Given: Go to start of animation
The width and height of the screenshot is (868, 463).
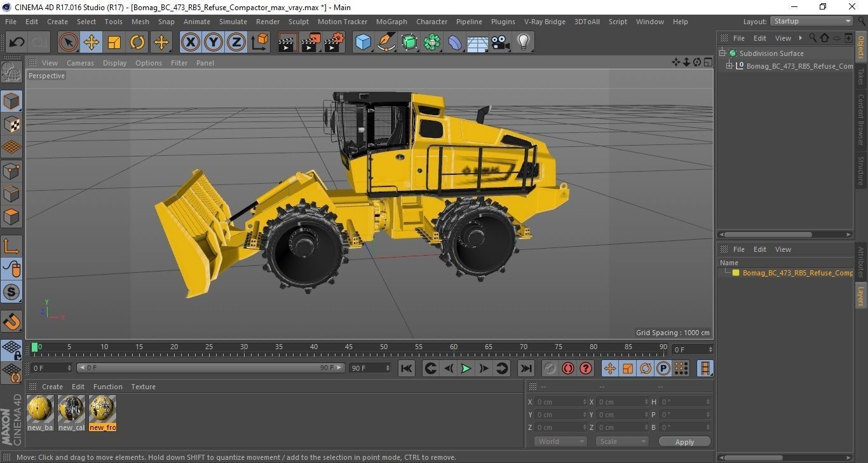Looking at the screenshot, I should click(407, 368).
